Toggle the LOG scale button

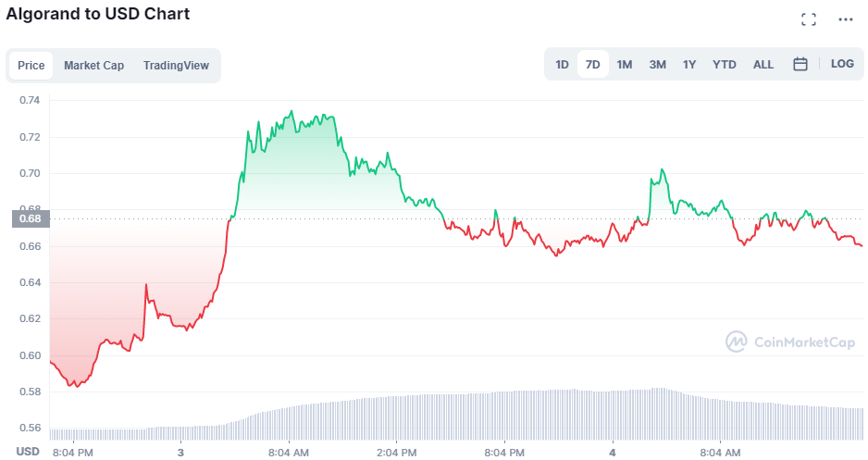pyautogui.click(x=842, y=64)
